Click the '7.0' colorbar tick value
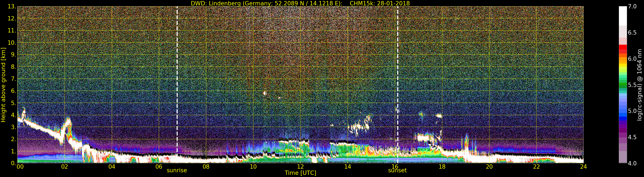Screen dimensions: 644x177 (x=632, y=6)
